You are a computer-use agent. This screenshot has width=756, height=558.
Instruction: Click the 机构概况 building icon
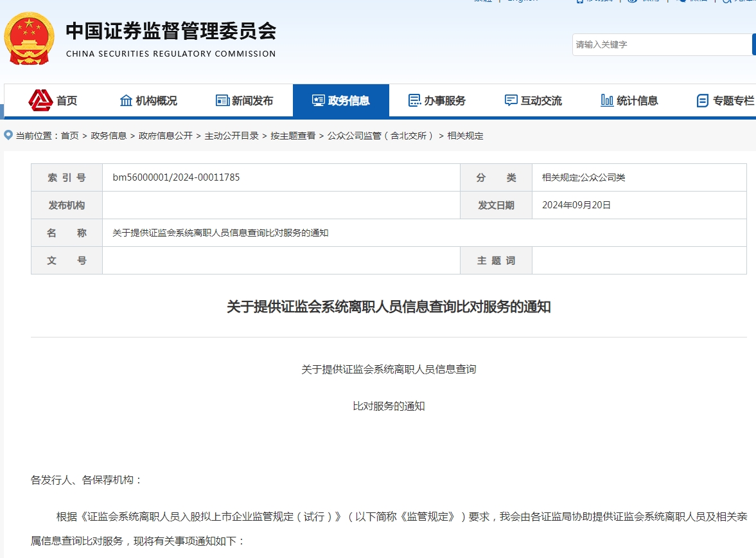pyautogui.click(x=127, y=100)
